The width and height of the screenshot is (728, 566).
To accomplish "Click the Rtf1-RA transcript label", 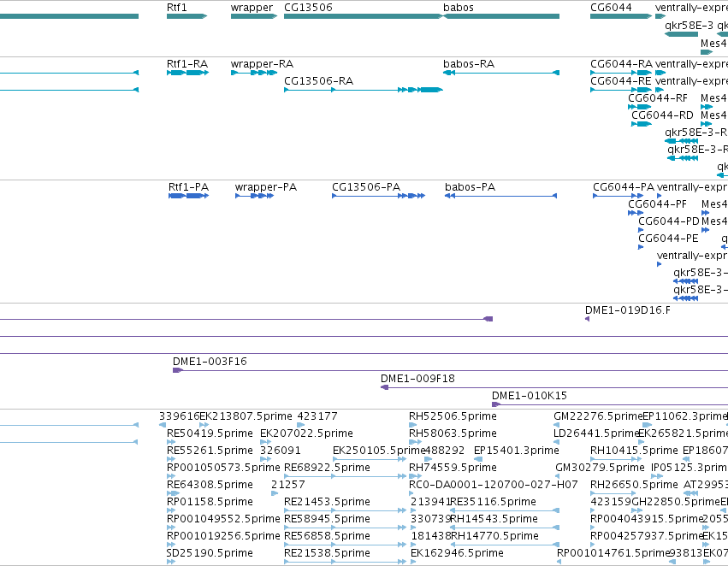I will coord(187,64).
